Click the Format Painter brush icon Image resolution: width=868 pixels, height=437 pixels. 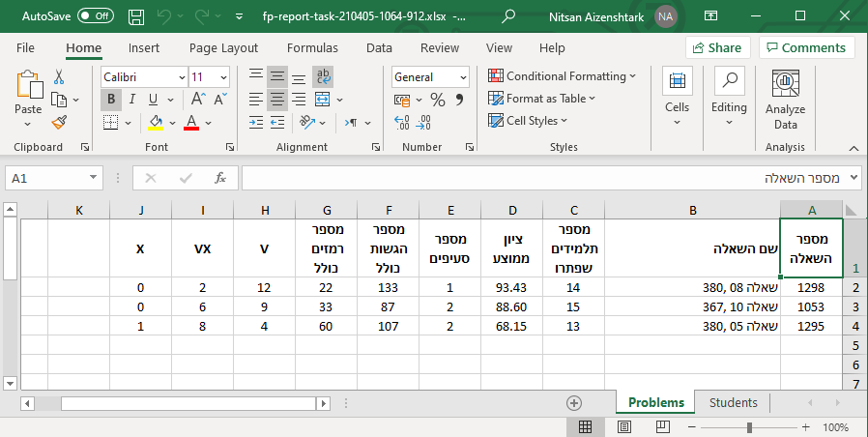(59, 123)
